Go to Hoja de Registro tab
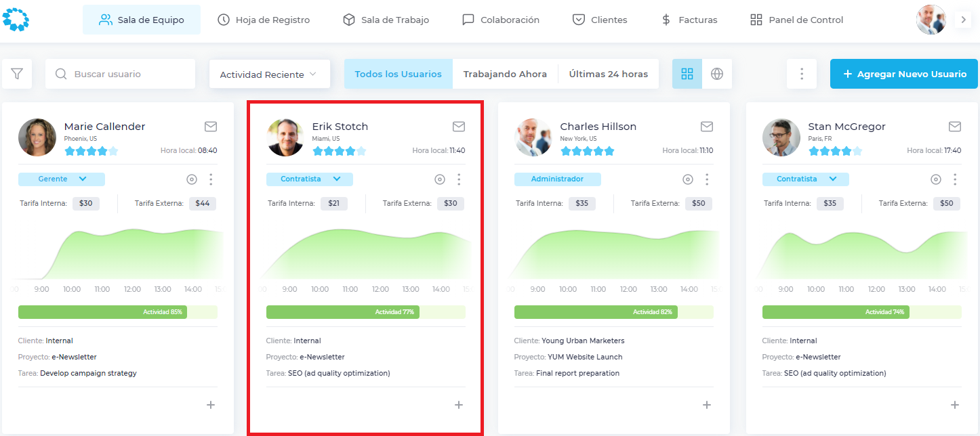This screenshot has width=980, height=436. pyautogui.click(x=264, y=20)
